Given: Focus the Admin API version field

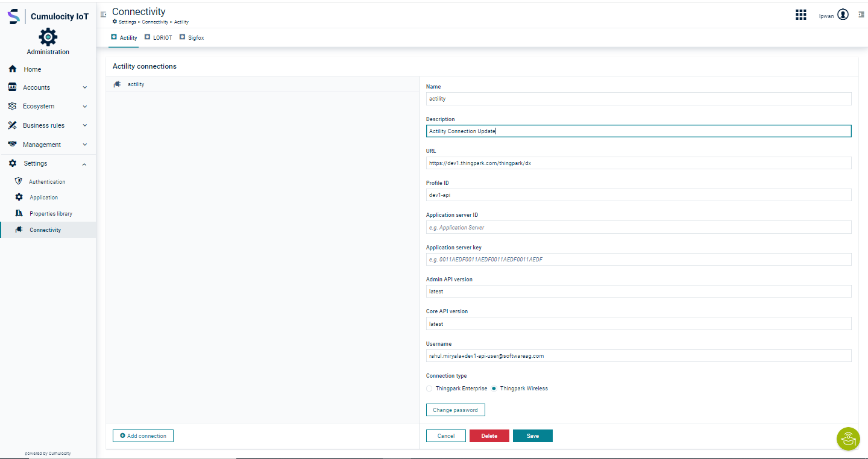Looking at the screenshot, I should point(638,291).
